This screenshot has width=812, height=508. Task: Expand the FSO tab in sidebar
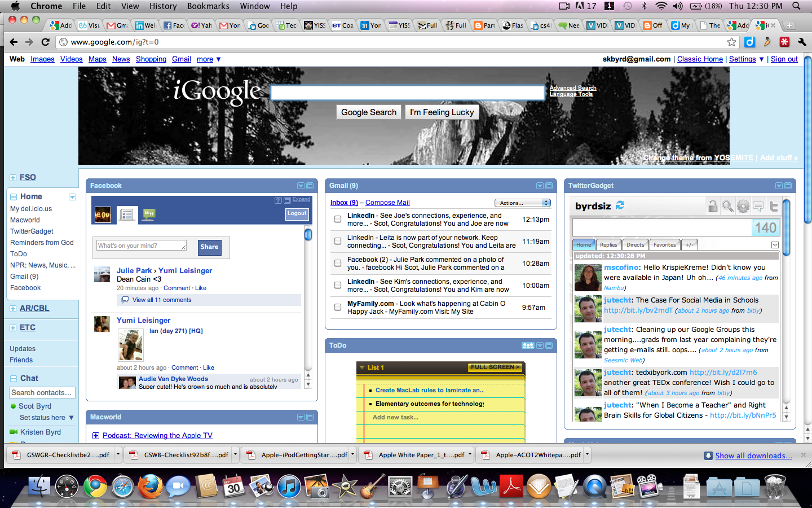13,178
